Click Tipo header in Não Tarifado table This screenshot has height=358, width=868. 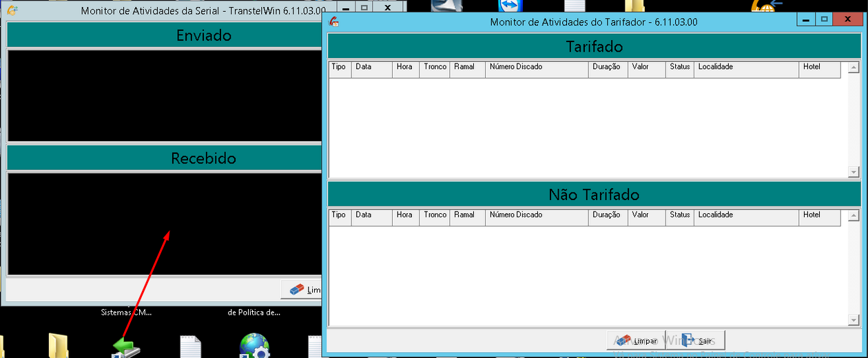pos(340,217)
